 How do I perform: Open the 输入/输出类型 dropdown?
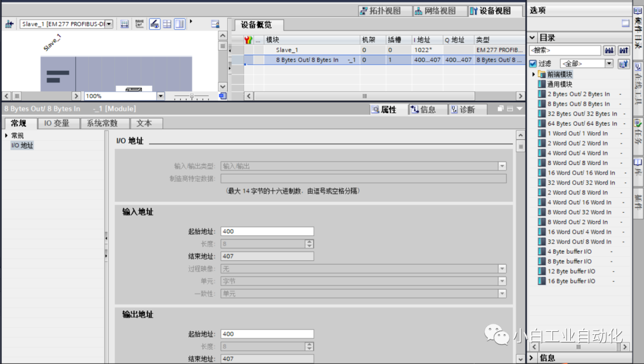[x=502, y=166]
